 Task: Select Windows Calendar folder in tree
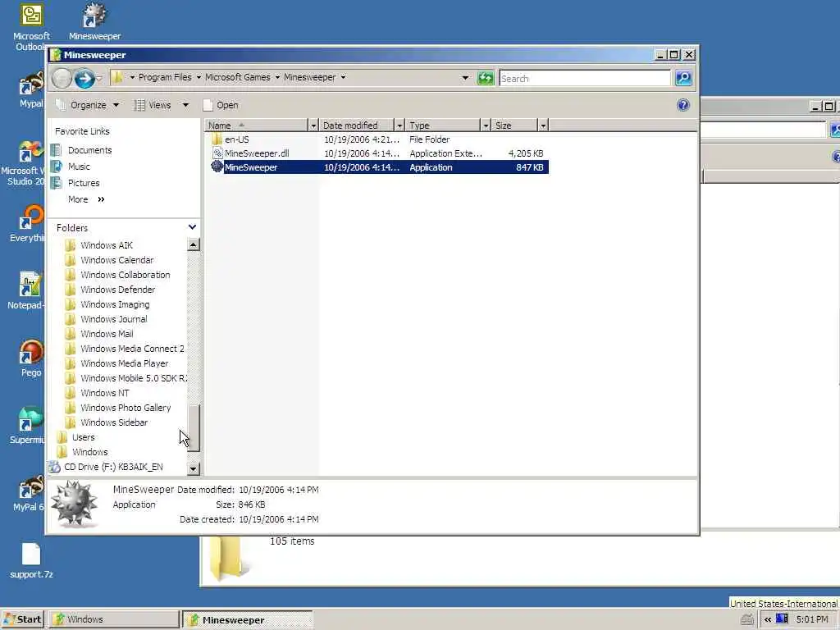coord(116,260)
